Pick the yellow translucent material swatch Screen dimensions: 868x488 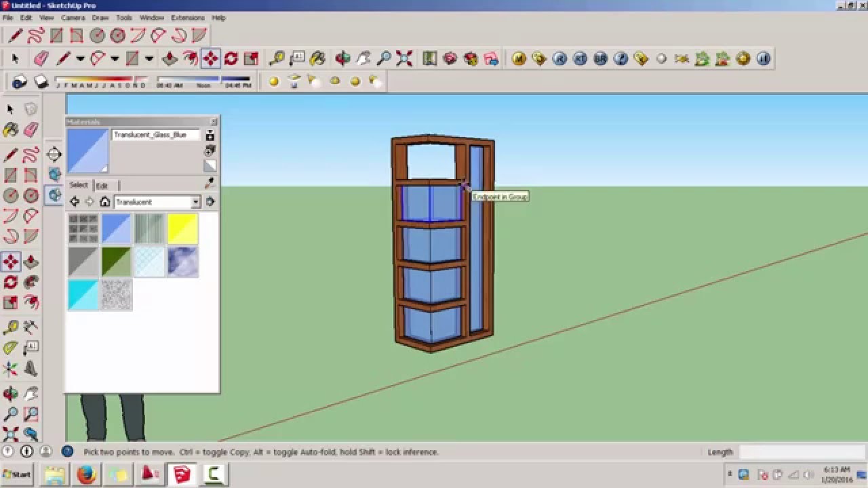pos(182,229)
